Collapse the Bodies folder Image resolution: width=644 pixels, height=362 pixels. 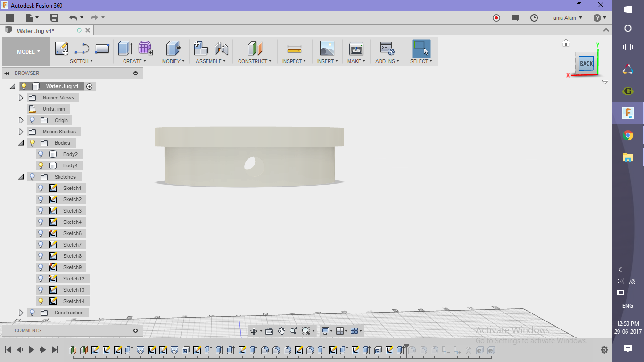click(x=21, y=143)
